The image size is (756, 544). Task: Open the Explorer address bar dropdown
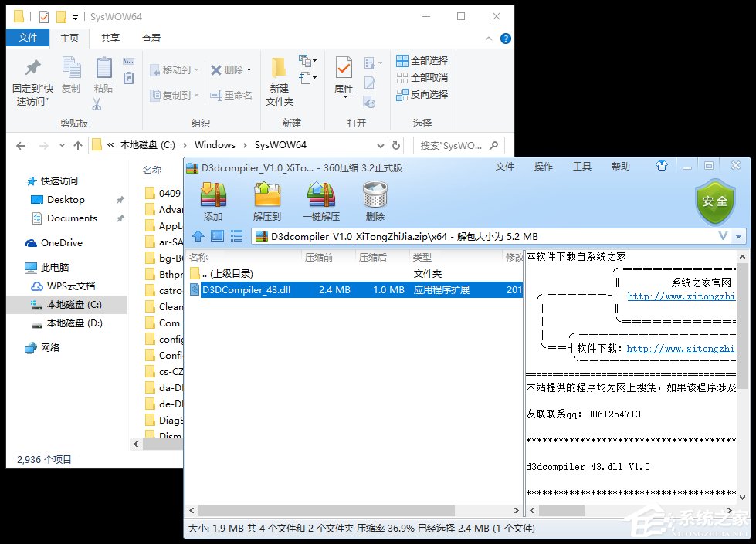379,145
